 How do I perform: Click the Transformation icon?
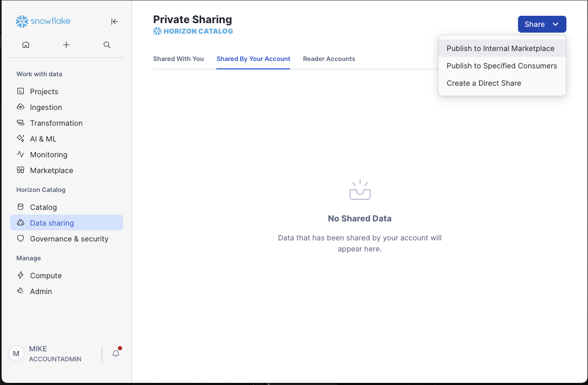21,123
